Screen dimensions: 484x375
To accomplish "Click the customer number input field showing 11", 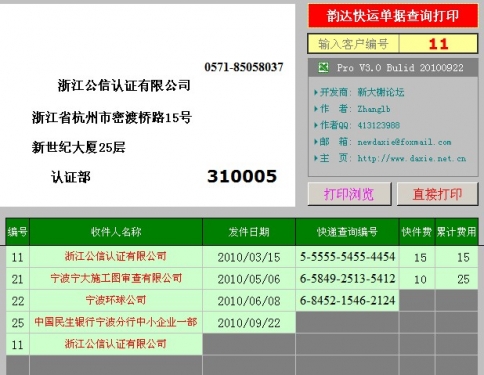I will pyautogui.click(x=438, y=44).
